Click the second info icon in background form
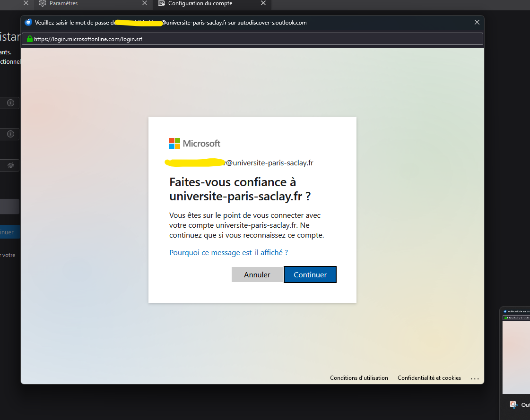The image size is (530, 420). point(11,134)
